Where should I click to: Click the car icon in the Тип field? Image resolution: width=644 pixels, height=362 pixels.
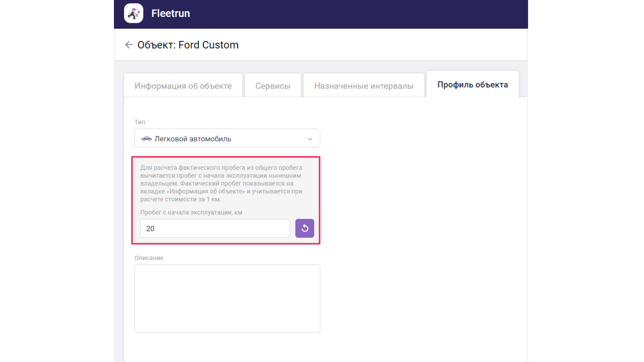[147, 138]
